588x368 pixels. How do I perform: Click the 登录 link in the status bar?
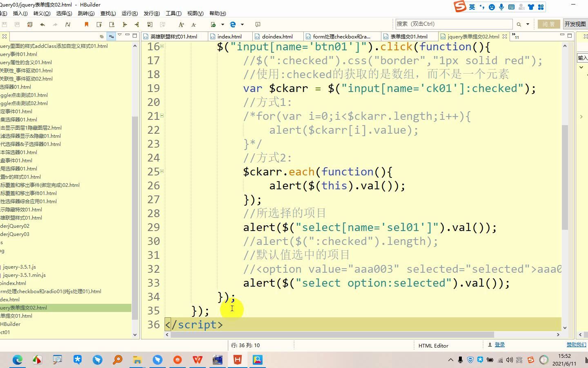click(x=500, y=345)
